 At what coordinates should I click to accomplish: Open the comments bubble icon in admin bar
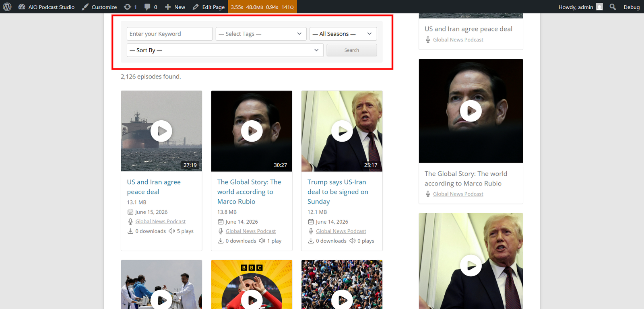[x=147, y=7]
